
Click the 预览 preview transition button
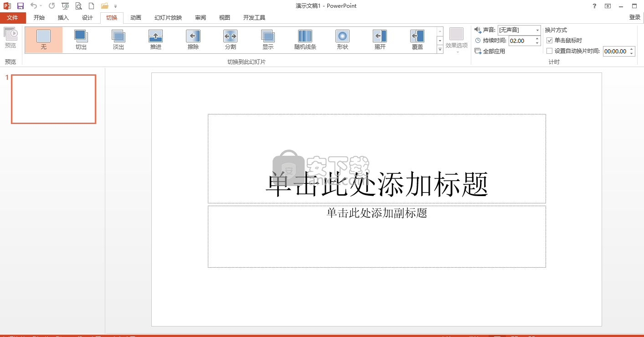[10, 38]
